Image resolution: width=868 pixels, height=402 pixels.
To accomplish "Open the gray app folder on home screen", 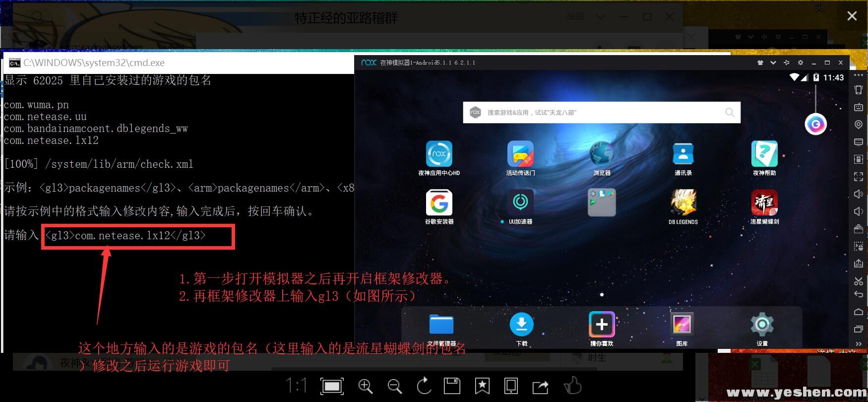I will [x=602, y=202].
